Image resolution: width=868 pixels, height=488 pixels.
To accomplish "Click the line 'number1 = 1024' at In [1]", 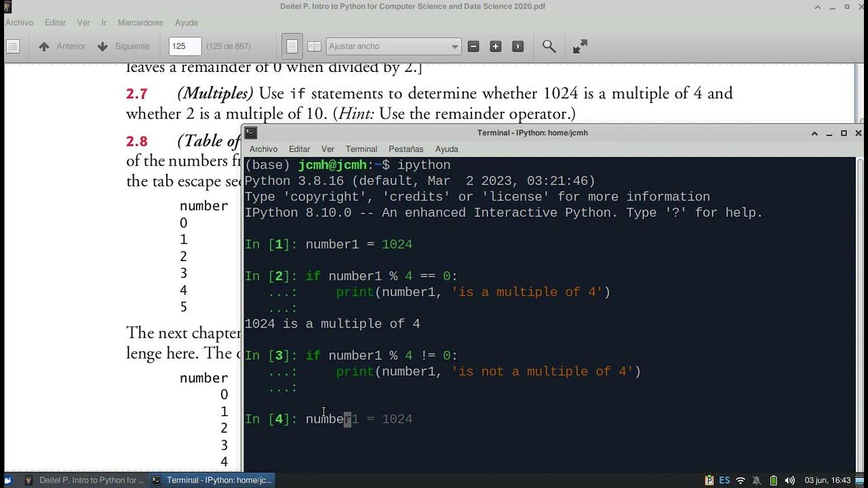I will pos(359,244).
